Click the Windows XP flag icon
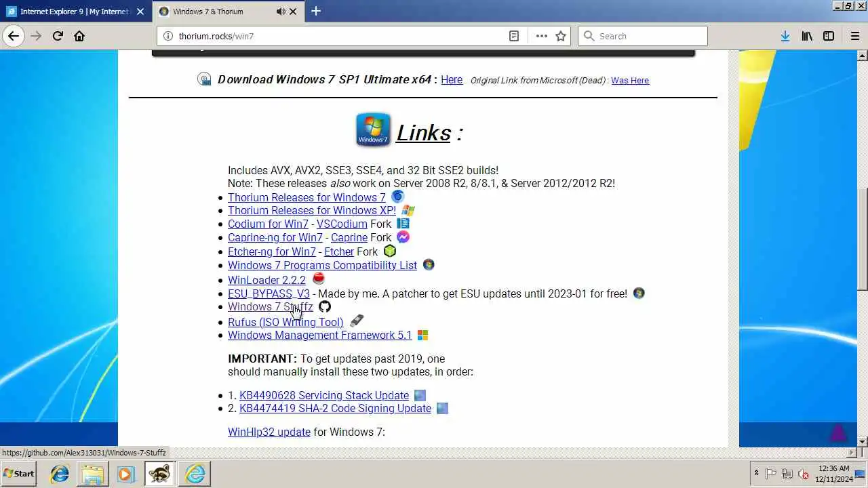Viewport: 868px width, 488px height. [x=408, y=210]
